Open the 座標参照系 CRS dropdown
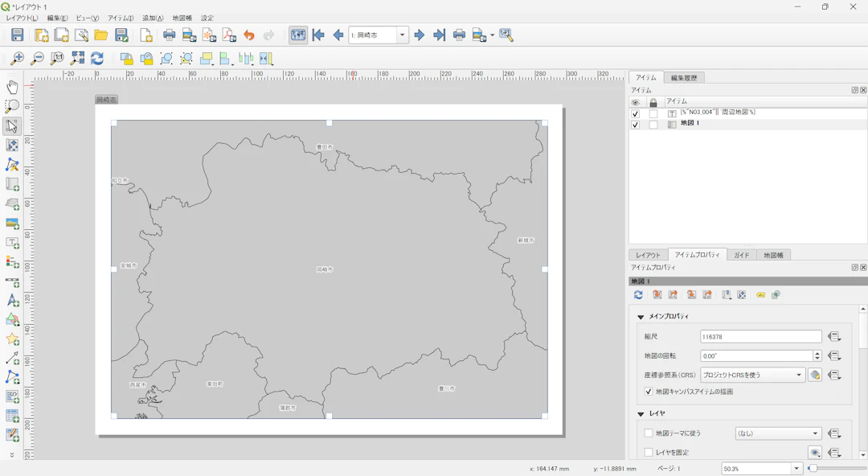 tap(752, 375)
